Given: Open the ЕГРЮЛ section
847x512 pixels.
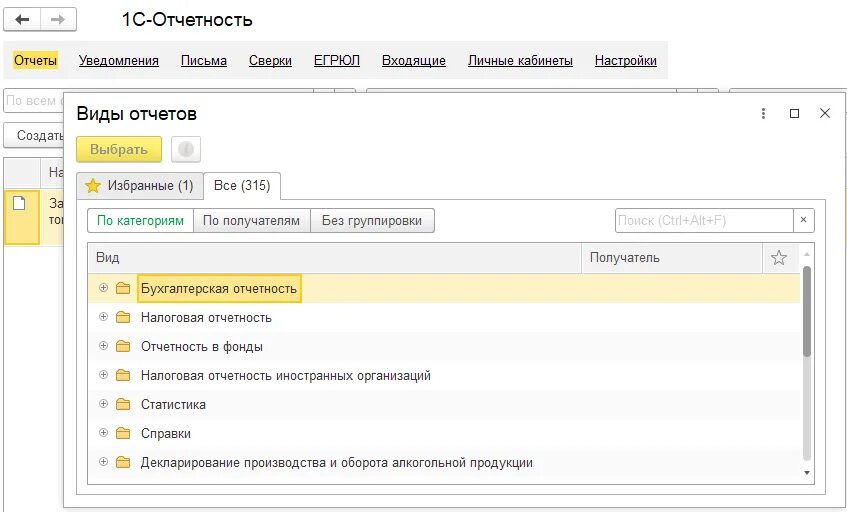Looking at the screenshot, I should point(337,60).
